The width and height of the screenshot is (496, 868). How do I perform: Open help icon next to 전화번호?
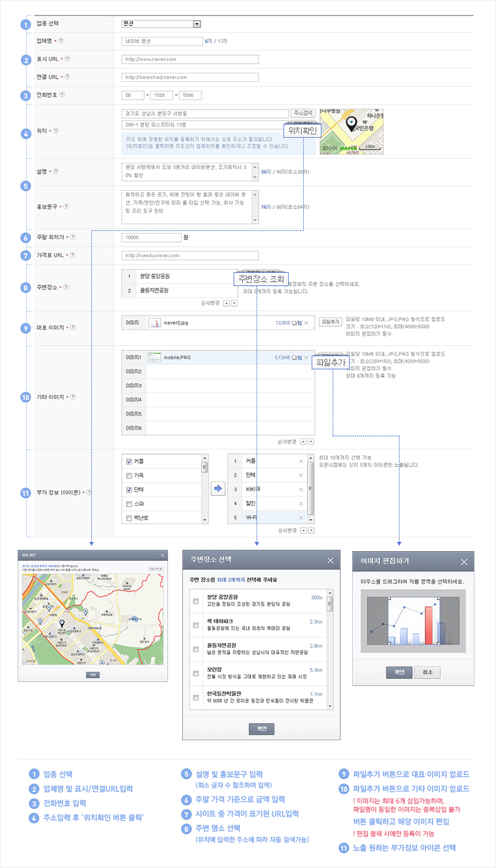[62, 94]
